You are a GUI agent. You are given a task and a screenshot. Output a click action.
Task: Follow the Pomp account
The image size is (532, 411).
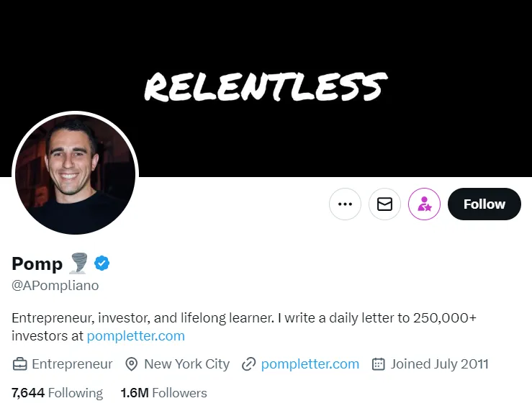(x=484, y=204)
